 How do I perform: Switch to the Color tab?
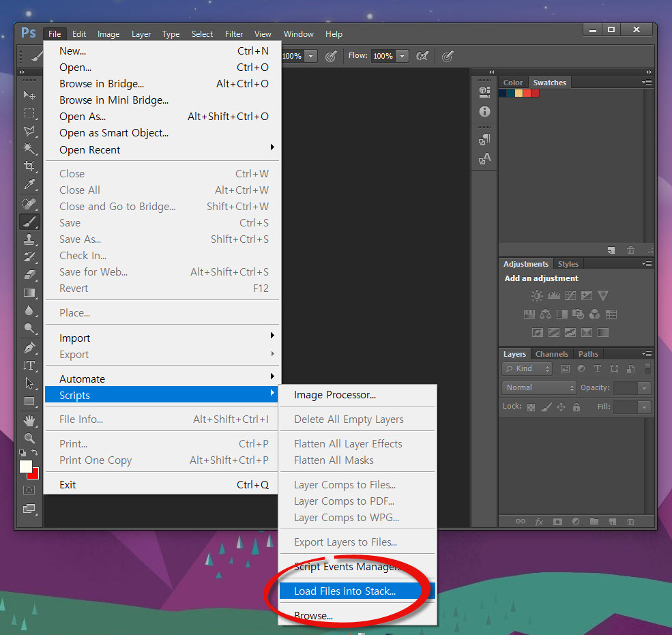[x=513, y=83]
